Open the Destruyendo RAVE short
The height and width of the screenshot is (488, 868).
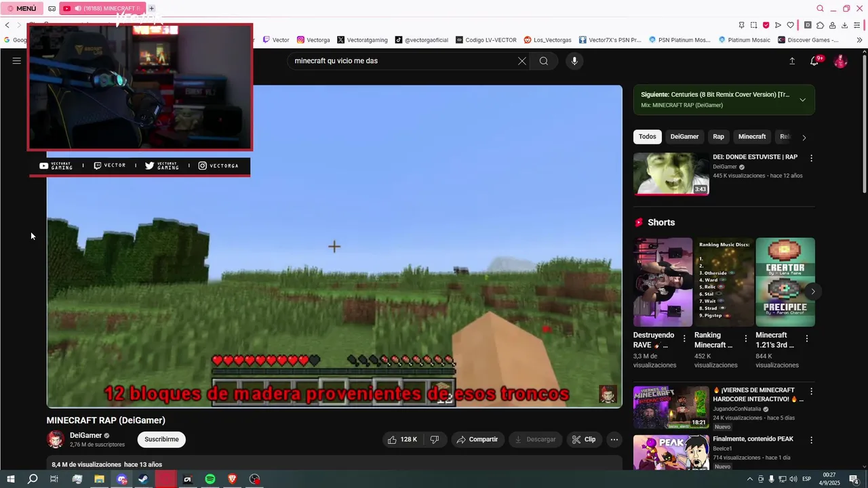point(663,282)
